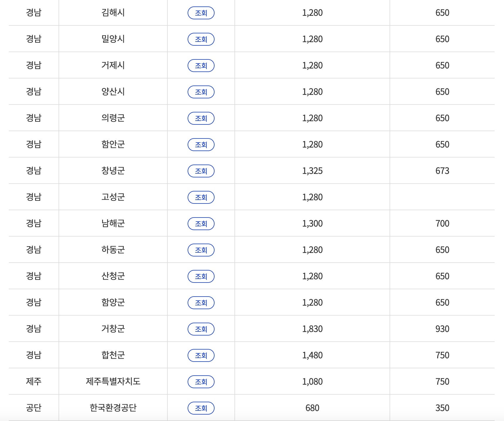
Task: Click the 1,280 value for 산청군
Action: [312, 276]
